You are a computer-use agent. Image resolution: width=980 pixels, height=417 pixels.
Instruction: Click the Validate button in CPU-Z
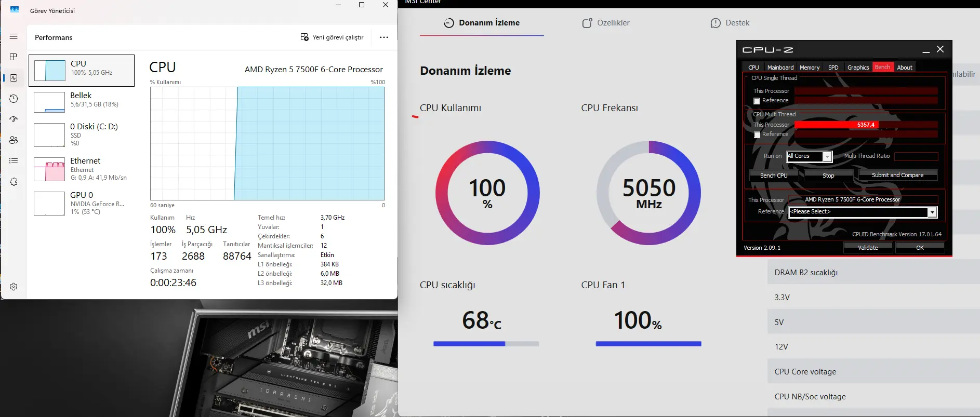click(868, 248)
